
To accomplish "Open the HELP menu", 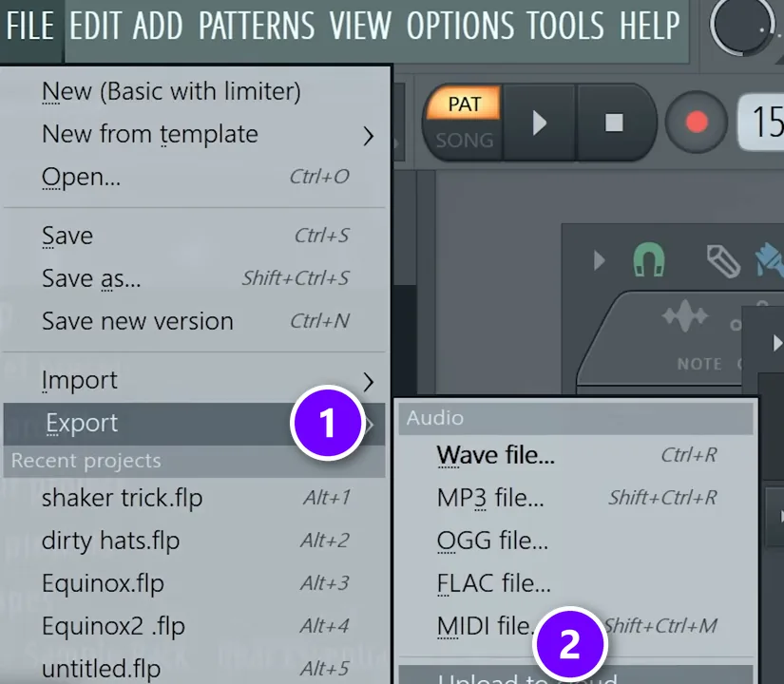I will (x=649, y=26).
